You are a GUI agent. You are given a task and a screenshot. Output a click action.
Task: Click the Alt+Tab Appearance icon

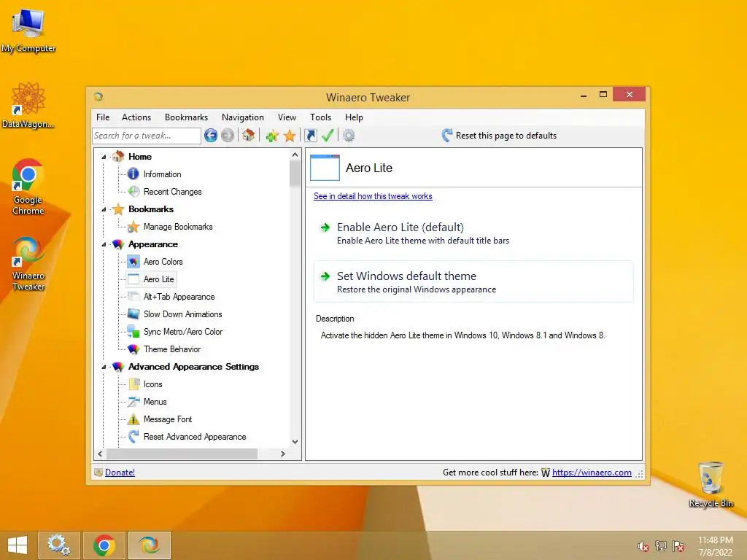click(133, 297)
